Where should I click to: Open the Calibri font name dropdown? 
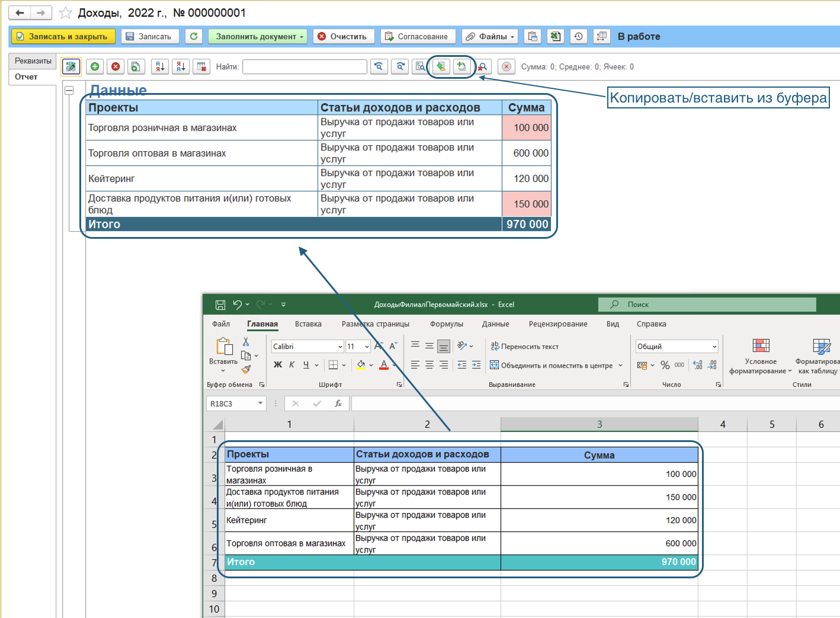point(340,347)
